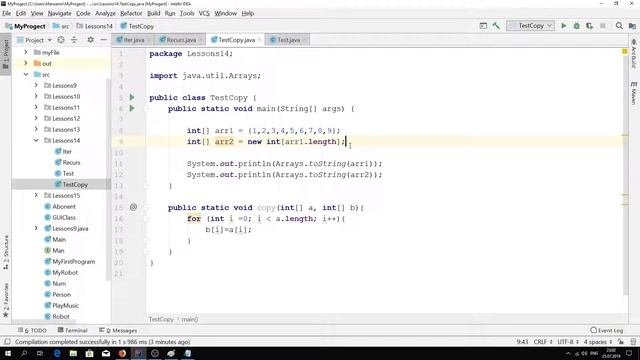Open the Event Log
This screenshot has height=360, width=640.
[607, 330]
